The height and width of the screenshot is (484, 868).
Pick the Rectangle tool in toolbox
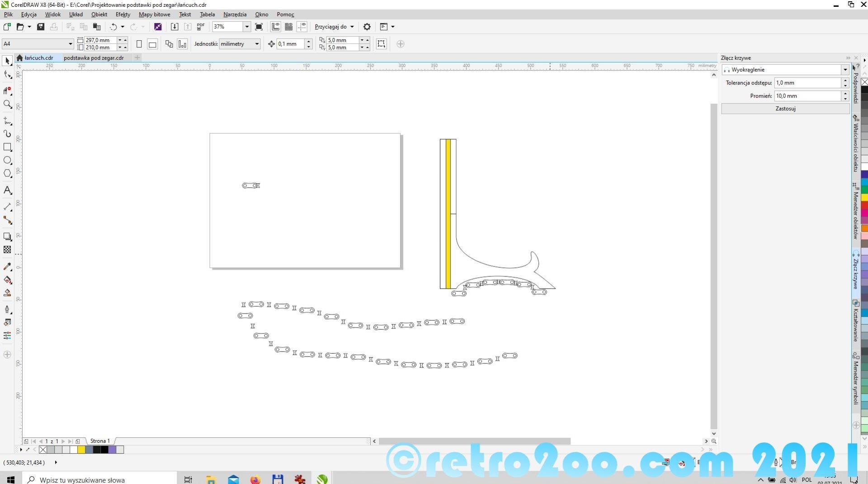[7, 147]
